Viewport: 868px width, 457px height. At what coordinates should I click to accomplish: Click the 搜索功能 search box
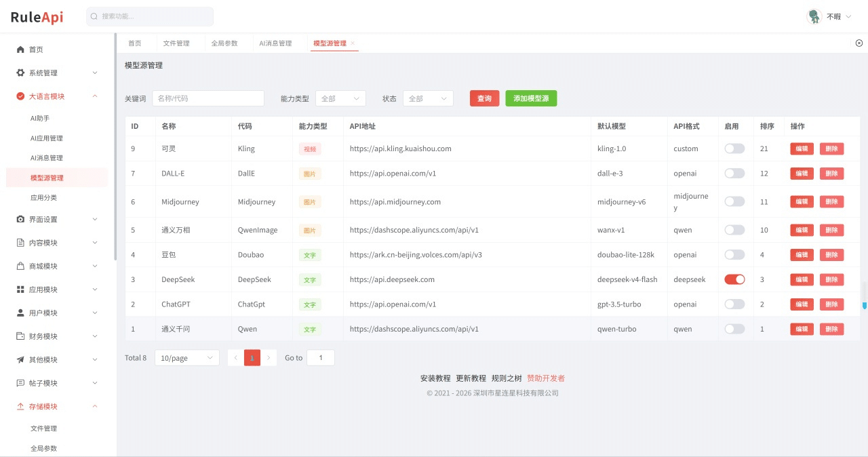point(150,16)
